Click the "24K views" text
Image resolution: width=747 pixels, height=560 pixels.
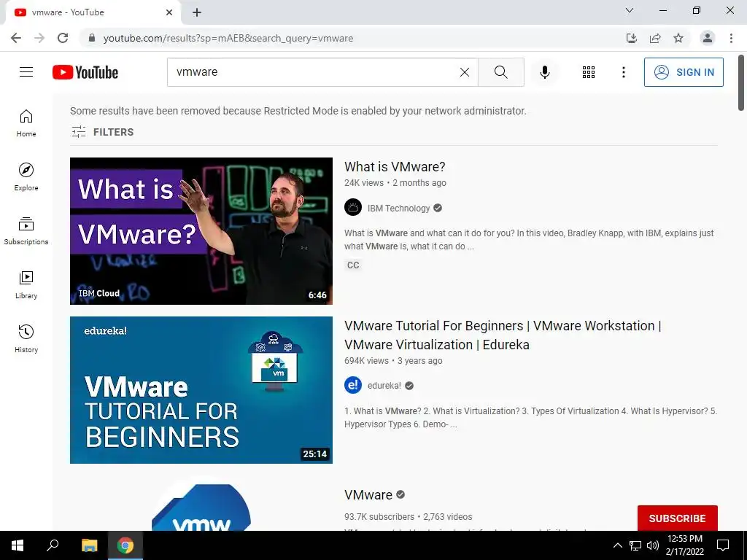point(364,183)
